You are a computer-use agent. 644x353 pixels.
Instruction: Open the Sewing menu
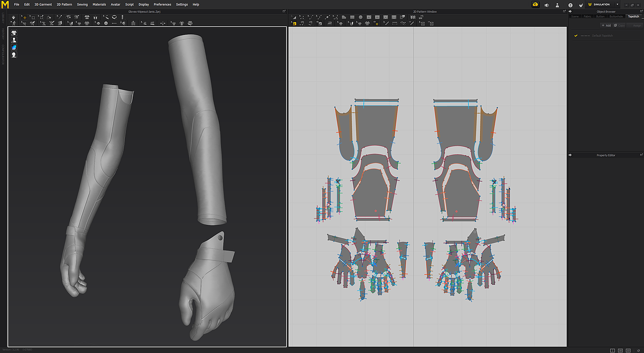coord(82,5)
